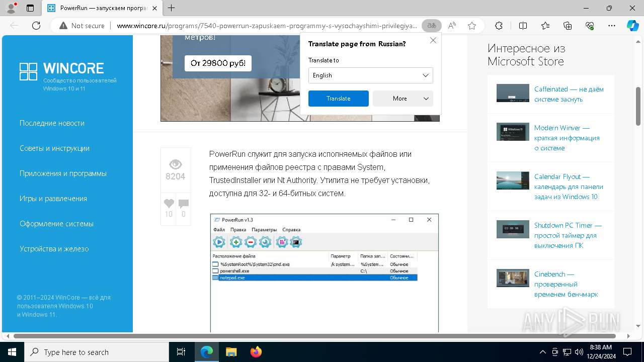Click the vertical page scrollbar
Viewport: 644px width, 362px height.
coord(638,106)
